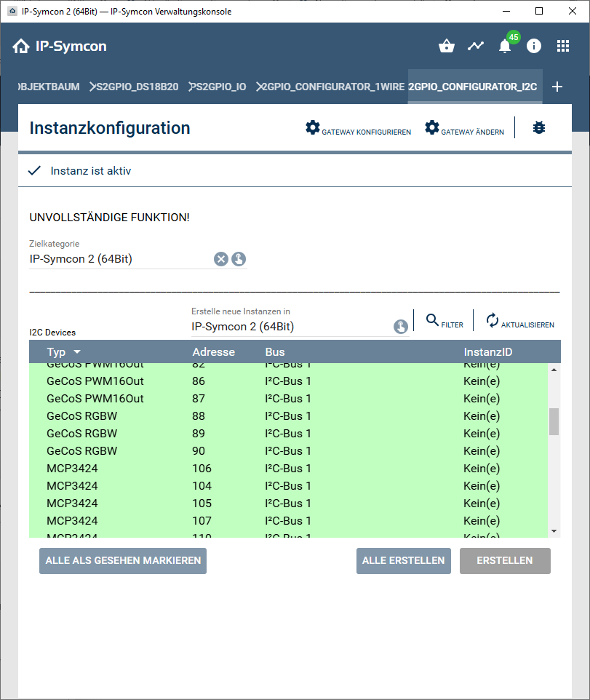The width and height of the screenshot is (590, 700).
Task: Refresh list with Aktualisieren
Action: coord(519,321)
